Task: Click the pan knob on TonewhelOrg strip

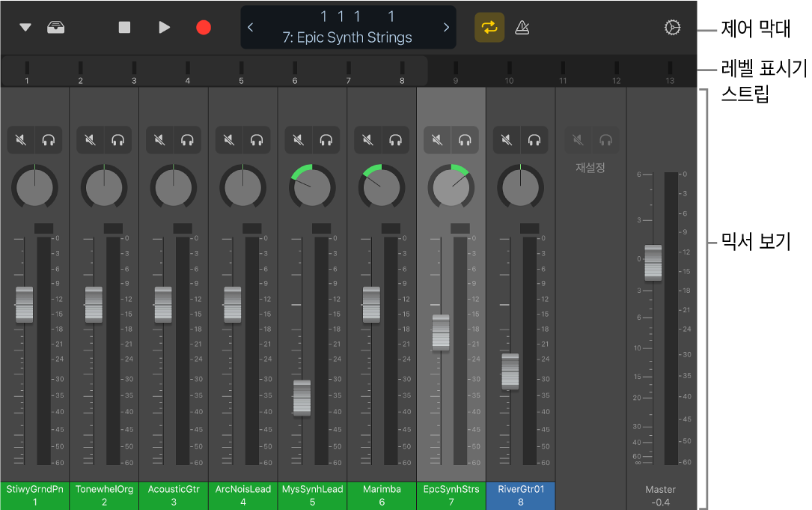Action: [x=104, y=187]
